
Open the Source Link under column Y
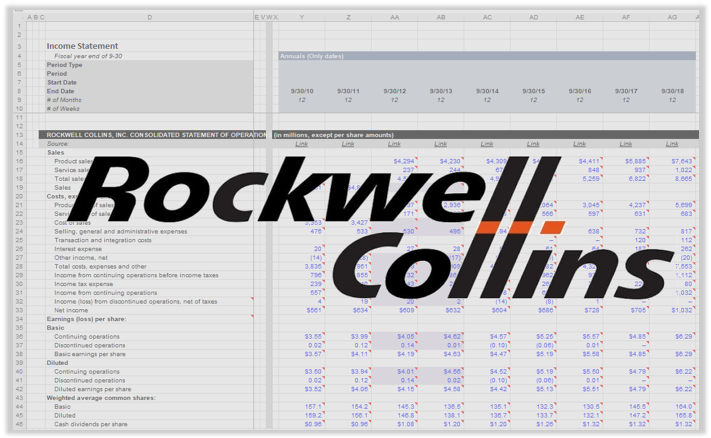[302, 144]
